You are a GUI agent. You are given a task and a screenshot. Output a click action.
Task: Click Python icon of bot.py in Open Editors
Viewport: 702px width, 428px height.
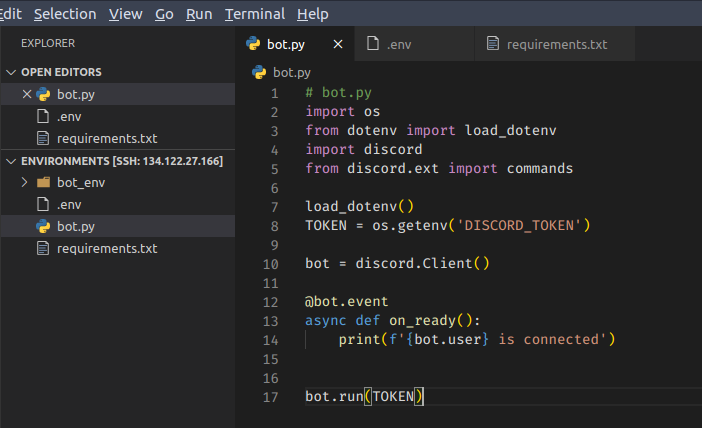[x=43, y=94]
